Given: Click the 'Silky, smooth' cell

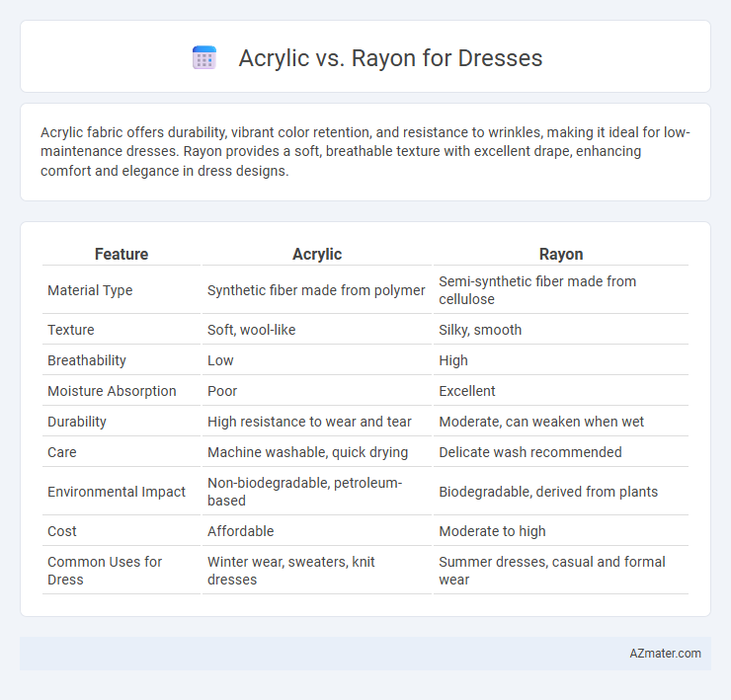Looking at the screenshot, I should (x=480, y=330).
